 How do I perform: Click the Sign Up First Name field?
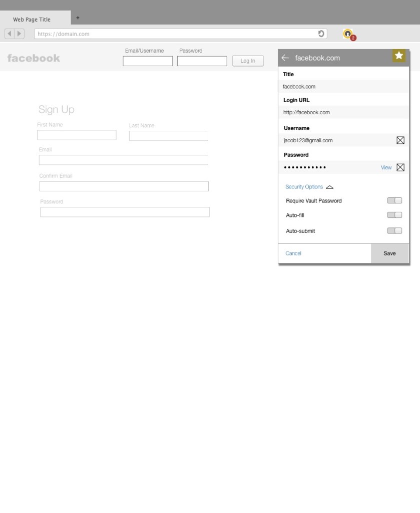point(77,135)
